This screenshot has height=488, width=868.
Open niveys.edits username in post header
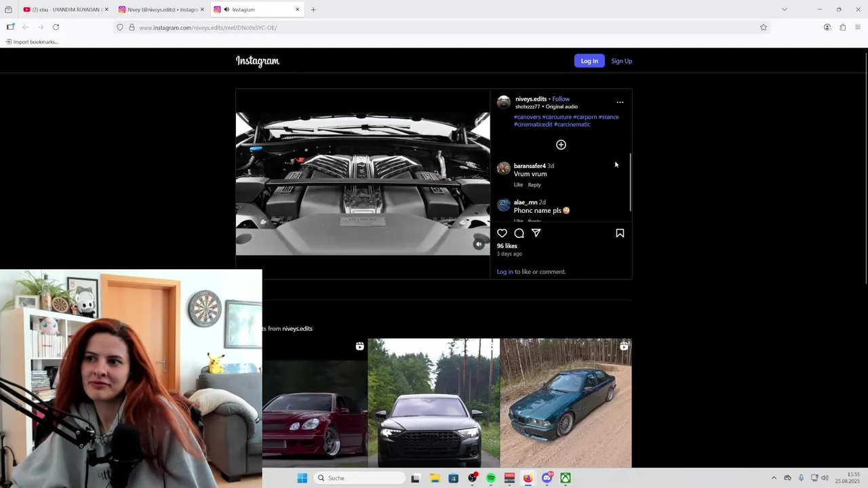click(x=530, y=99)
